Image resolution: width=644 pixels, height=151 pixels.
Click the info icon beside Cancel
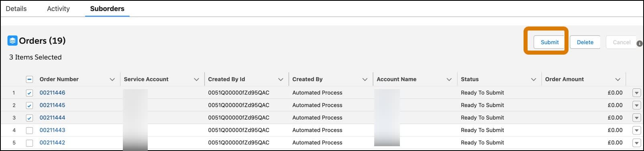tap(640, 43)
